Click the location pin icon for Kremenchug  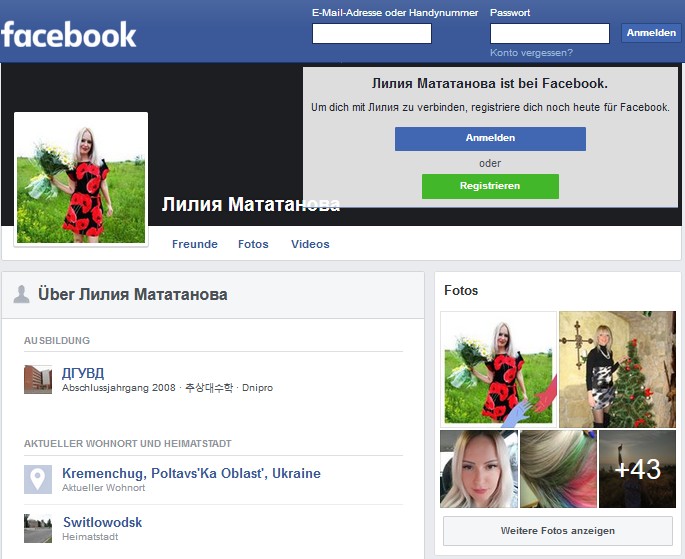tap(38, 479)
